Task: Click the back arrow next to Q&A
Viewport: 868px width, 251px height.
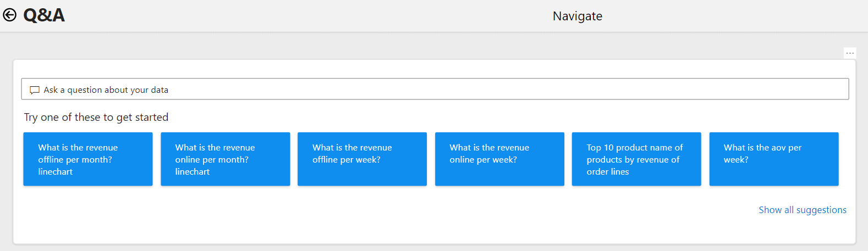Action: (x=10, y=15)
